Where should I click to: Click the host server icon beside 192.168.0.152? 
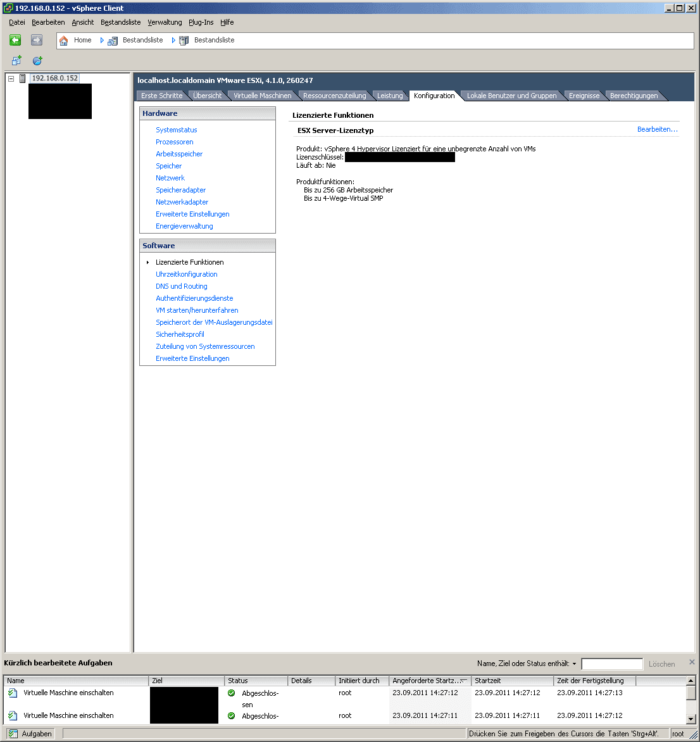tap(22, 79)
